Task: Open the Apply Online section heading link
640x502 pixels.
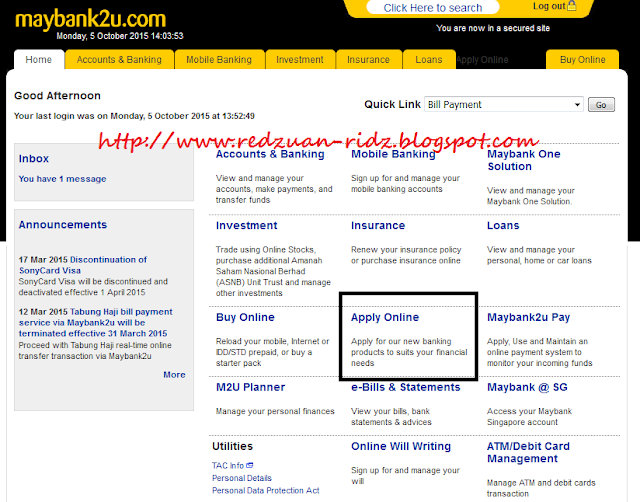Action: (385, 317)
